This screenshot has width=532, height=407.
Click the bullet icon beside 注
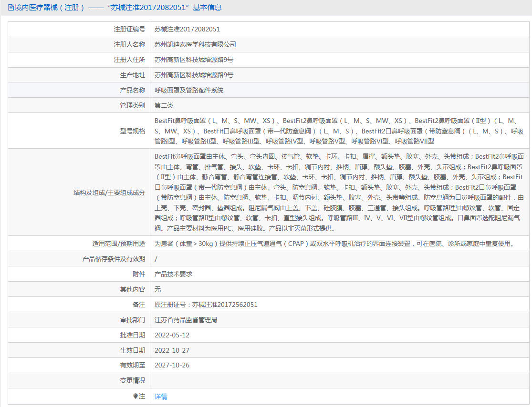[x=136, y=396]
